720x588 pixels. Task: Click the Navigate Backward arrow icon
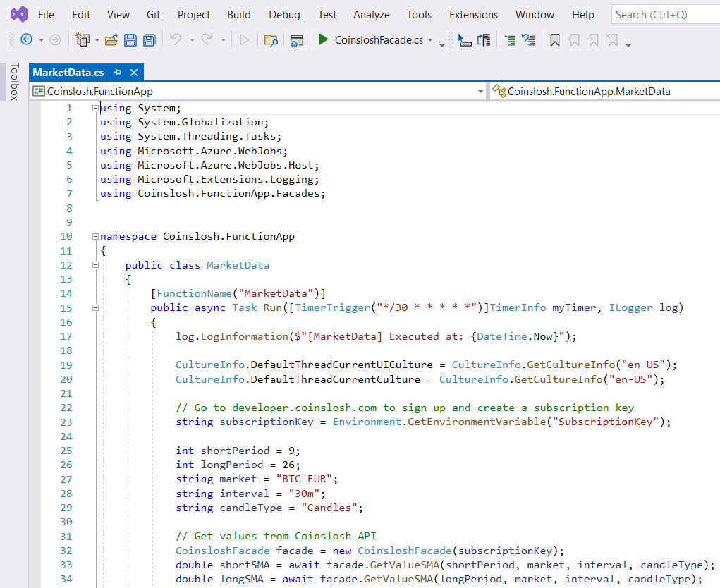click(27, 40)
